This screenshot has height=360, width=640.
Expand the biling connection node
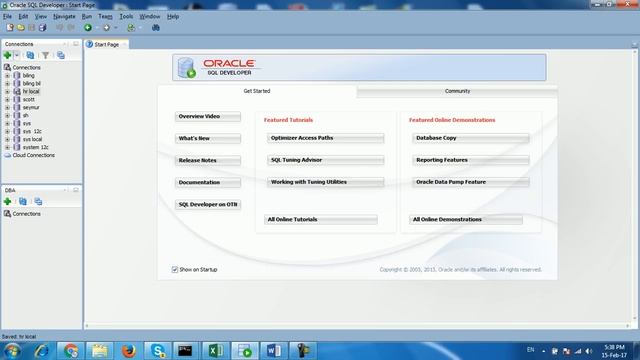click(x=7, y=76)
